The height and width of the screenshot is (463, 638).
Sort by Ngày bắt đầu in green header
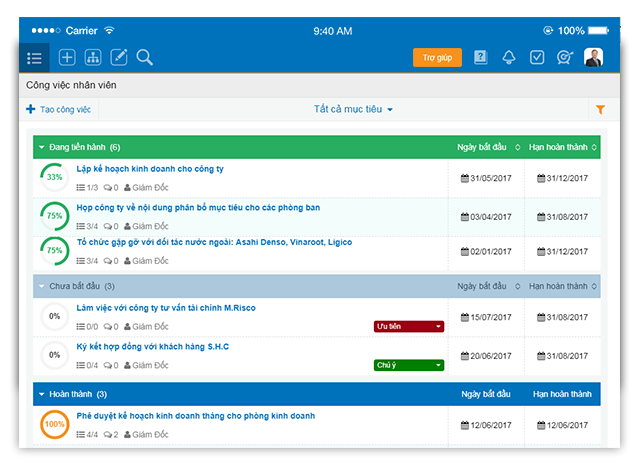coord(488,147)
